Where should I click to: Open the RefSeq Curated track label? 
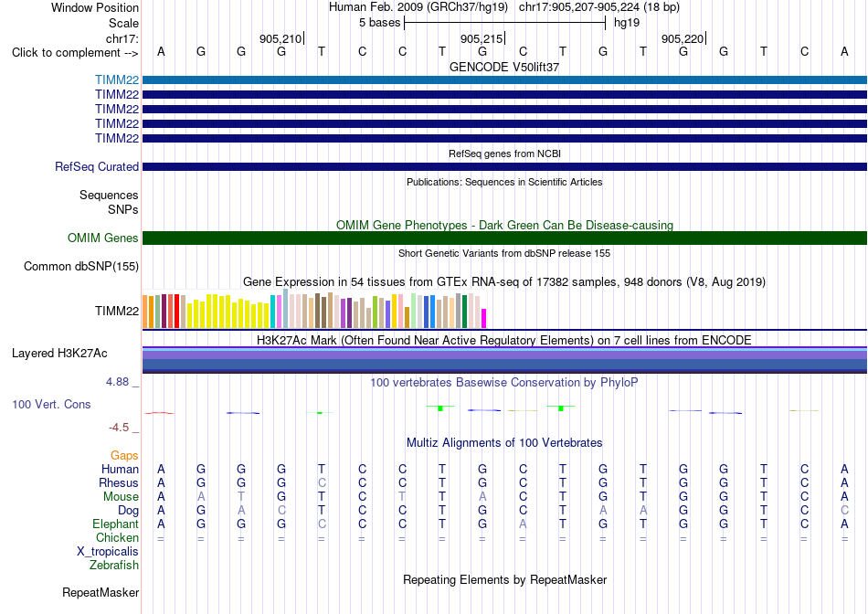coord(96,166)
